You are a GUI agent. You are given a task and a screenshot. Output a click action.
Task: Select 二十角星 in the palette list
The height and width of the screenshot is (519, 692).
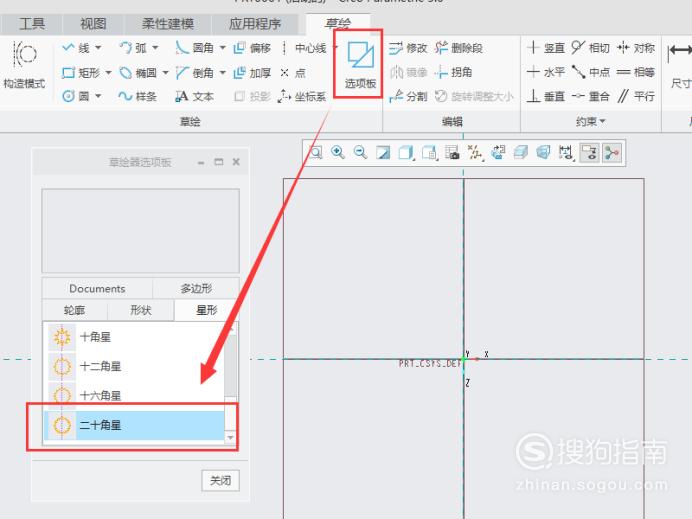tap(135, 425)
